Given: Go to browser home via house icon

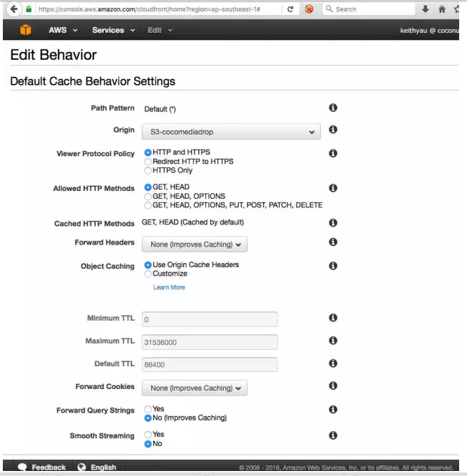Looking at the screenshot, I should click(442, 9).
